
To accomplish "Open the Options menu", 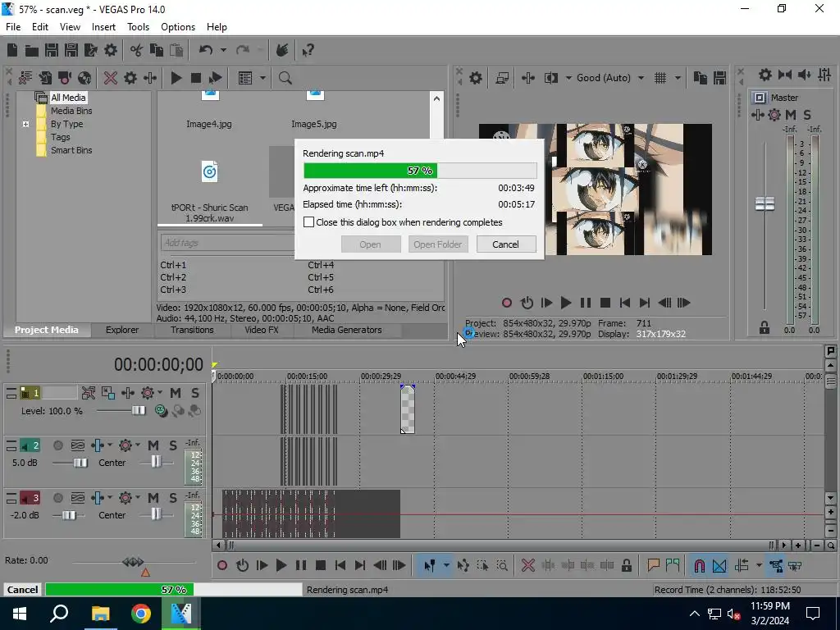I will point(178,27).
